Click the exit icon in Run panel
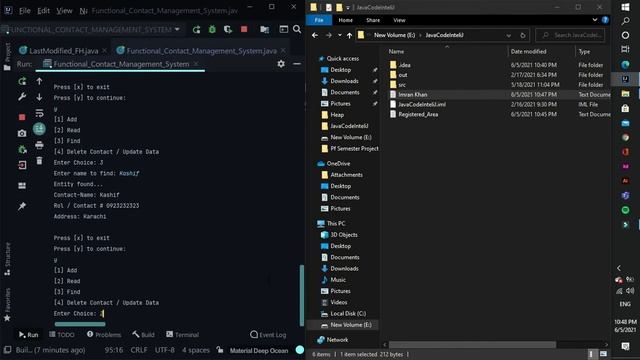 22,165
